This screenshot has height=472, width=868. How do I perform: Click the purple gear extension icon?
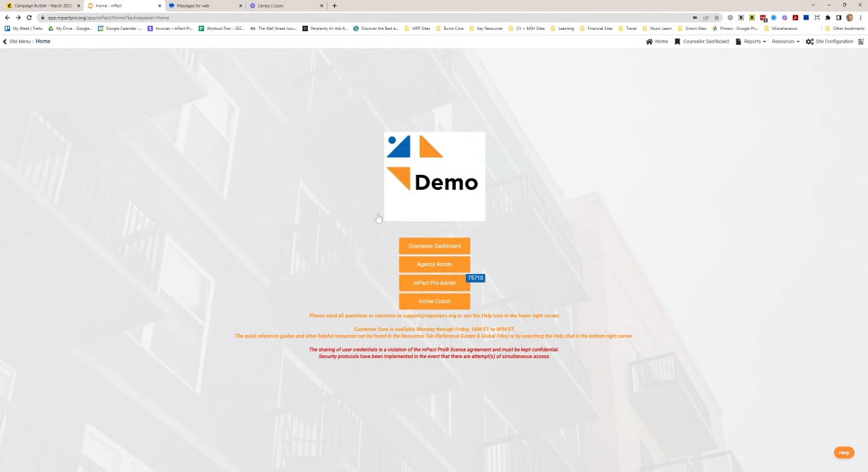coord(785,18)
